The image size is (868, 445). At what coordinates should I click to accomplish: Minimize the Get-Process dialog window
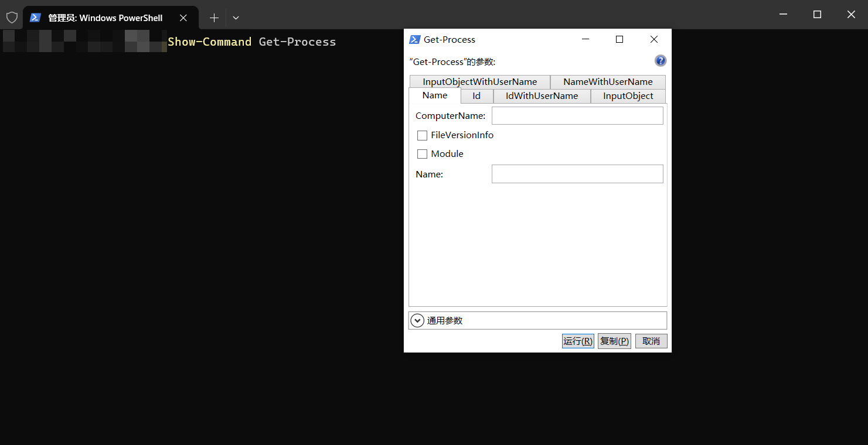click(585, 39)
